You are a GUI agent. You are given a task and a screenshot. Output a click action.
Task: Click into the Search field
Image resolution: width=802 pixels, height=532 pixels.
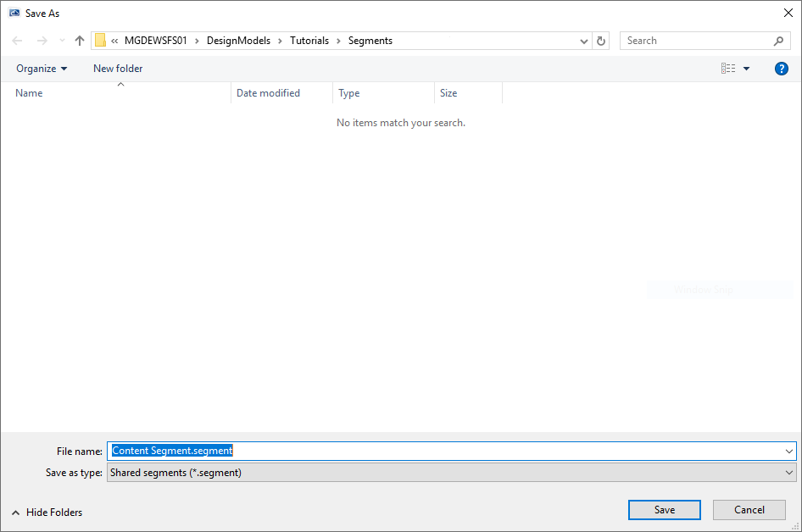pos(695,41)
